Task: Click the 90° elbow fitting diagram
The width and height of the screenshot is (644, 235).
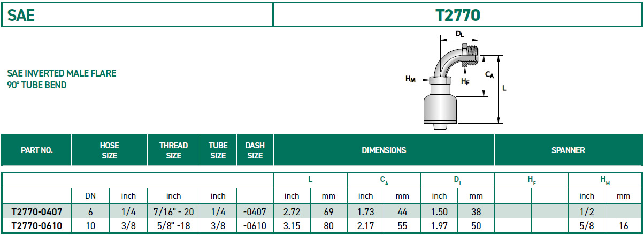Action: (455, 80)
